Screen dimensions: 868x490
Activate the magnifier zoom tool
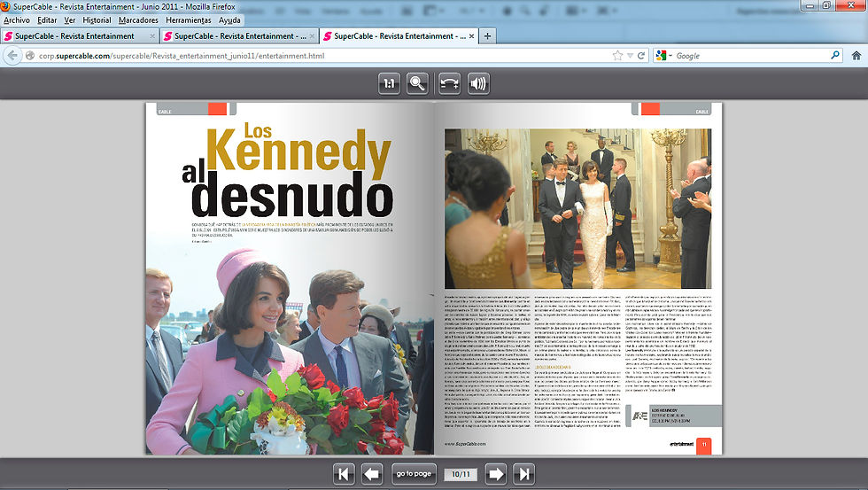pos(417,83)
